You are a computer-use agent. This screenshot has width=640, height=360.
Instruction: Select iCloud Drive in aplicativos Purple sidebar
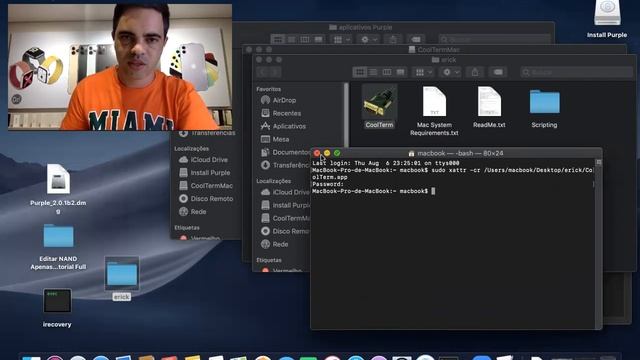(203, 160)
